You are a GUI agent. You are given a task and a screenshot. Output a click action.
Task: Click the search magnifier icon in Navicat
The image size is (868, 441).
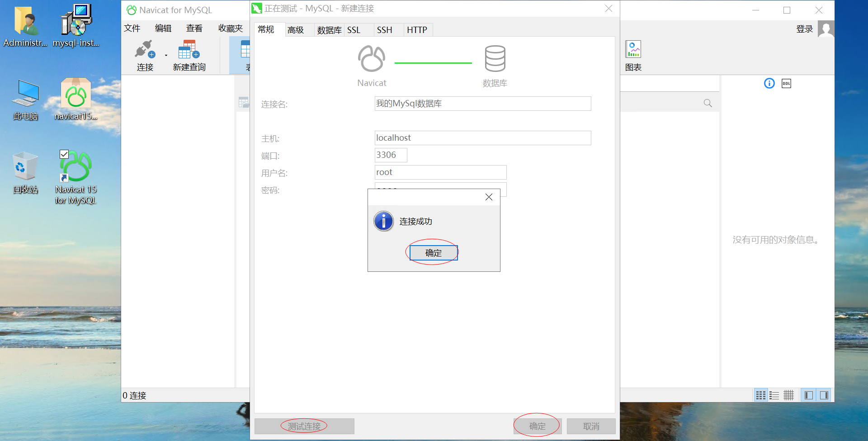[x=708, y=103]
